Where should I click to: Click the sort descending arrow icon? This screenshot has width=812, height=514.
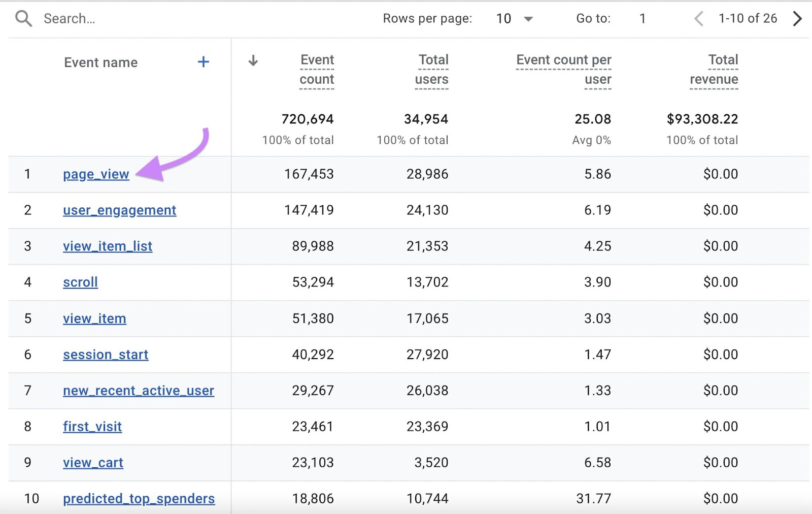pos(253,61)
